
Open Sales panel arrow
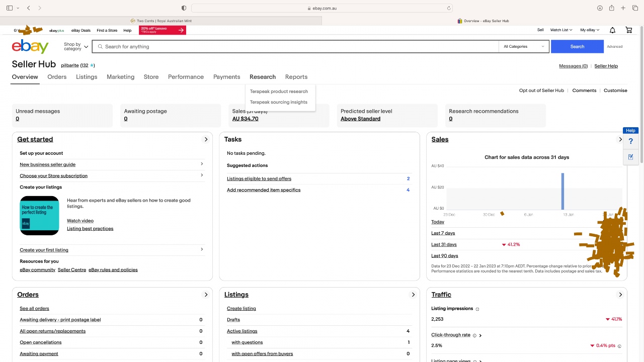click(620, 139)
